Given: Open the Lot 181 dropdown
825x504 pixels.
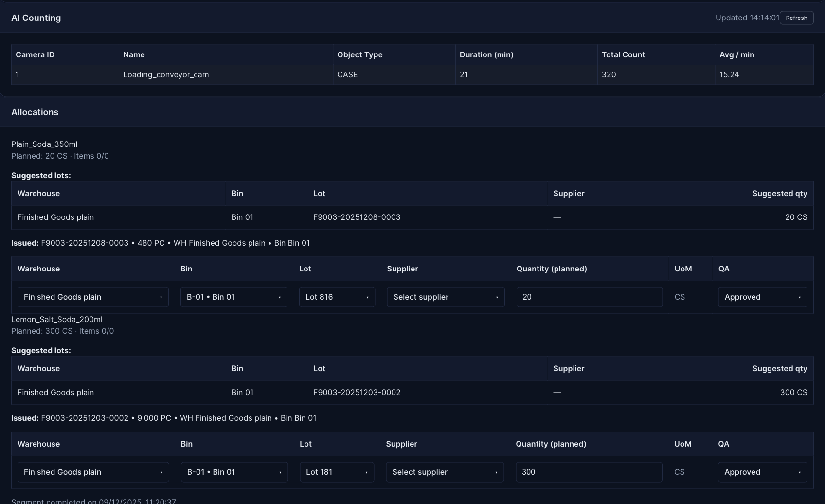Looking at the screenshot, I should coord(337,472).
